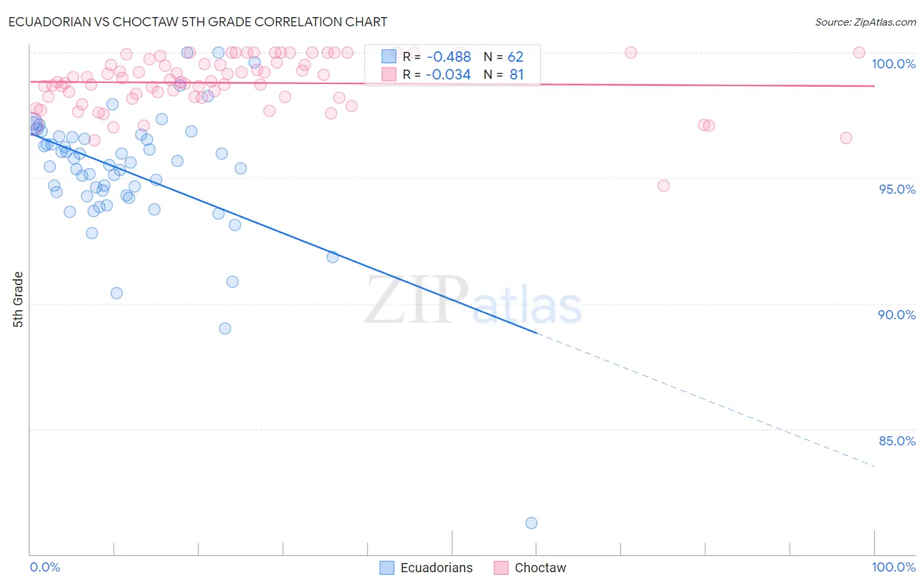Click the pink Choctaw legend swatch

point(501,568)
